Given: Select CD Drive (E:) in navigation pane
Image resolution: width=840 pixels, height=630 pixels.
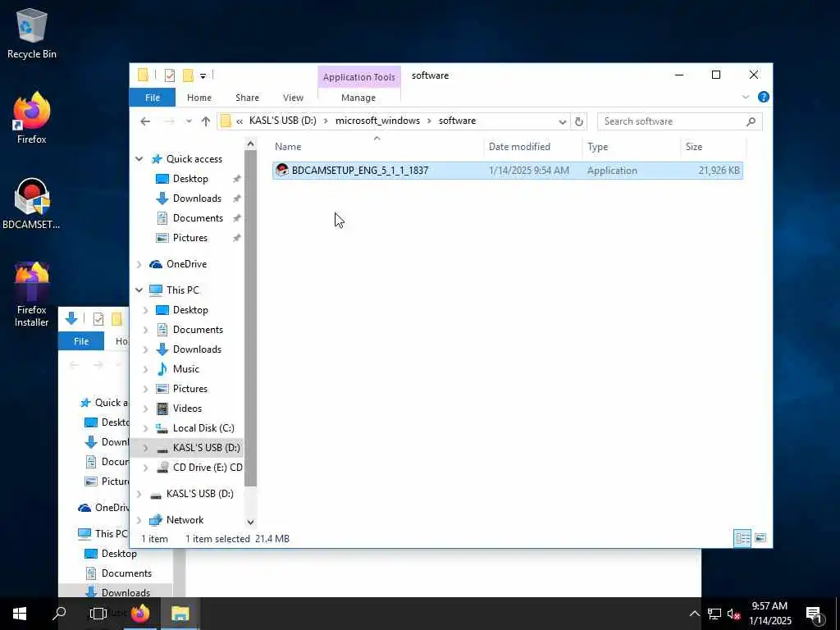Looking at the screenshot, I should coord(207,467).
